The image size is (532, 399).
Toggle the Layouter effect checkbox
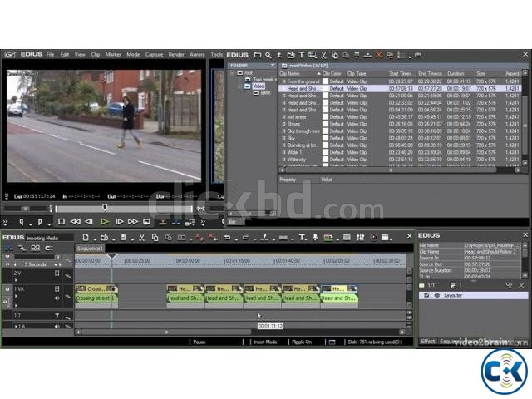click(426, 296)
